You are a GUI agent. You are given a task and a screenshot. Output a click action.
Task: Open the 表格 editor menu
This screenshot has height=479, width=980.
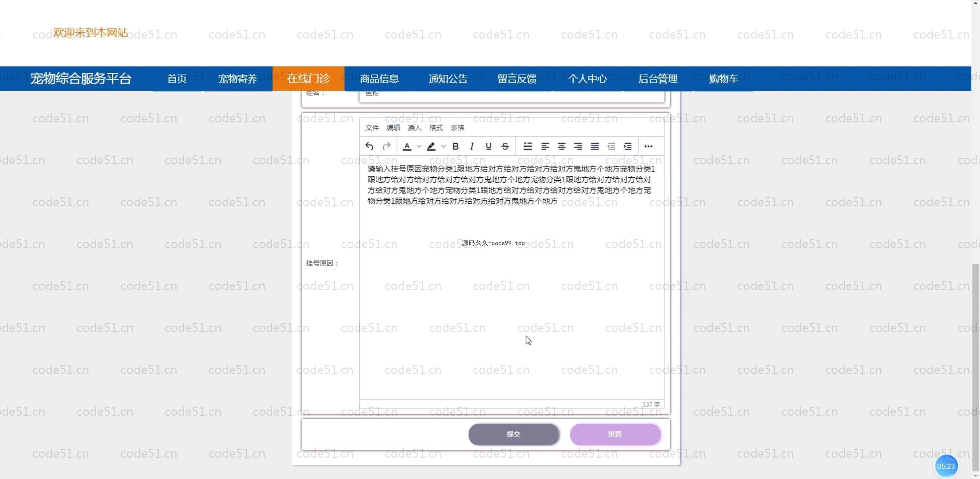coord(457,127)
